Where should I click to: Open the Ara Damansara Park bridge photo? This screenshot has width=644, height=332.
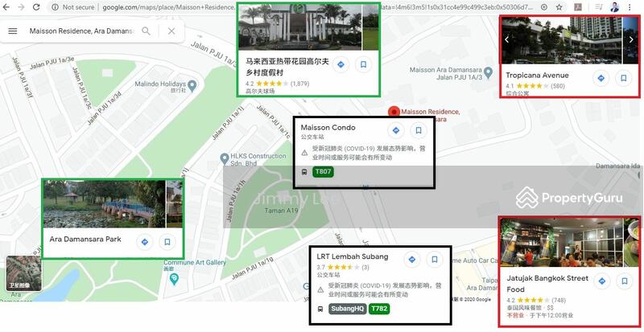coord(105,204)
